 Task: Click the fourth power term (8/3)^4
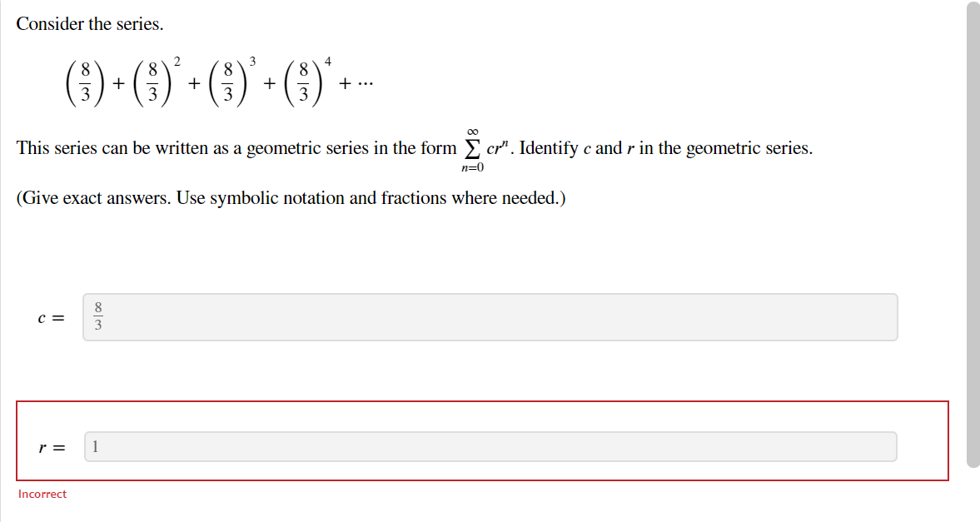click(x=305, y=79)
